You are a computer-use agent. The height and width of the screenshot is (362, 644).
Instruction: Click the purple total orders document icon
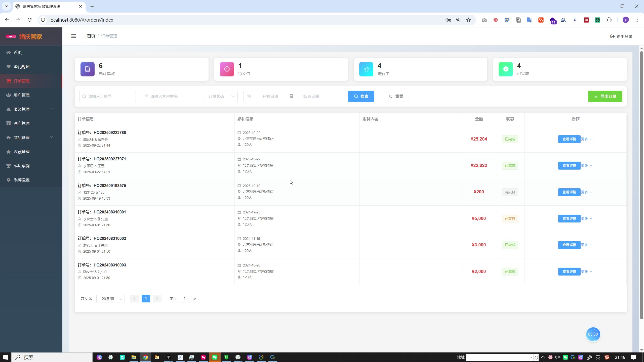pos(87,69)
